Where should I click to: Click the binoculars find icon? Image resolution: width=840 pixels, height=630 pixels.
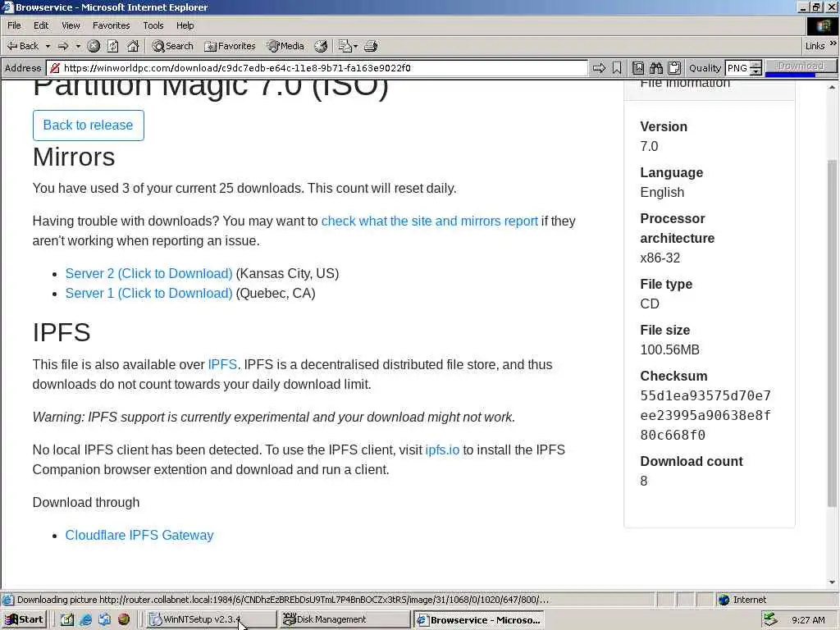656,67
